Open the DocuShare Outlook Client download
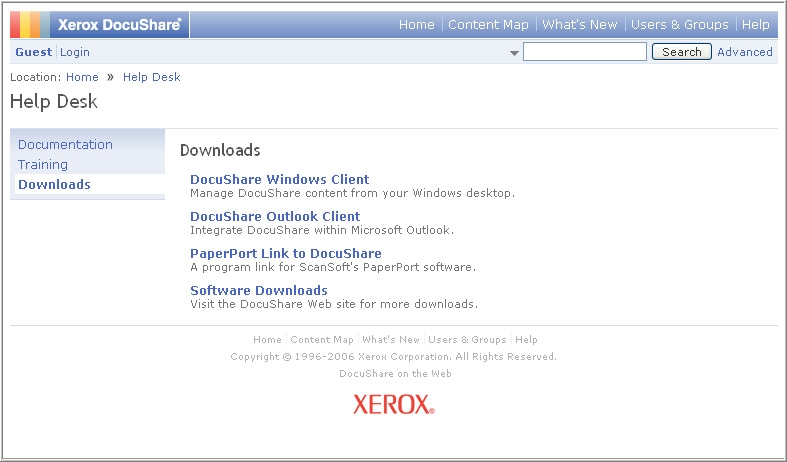787x462 pixels. tap(275, 216)
